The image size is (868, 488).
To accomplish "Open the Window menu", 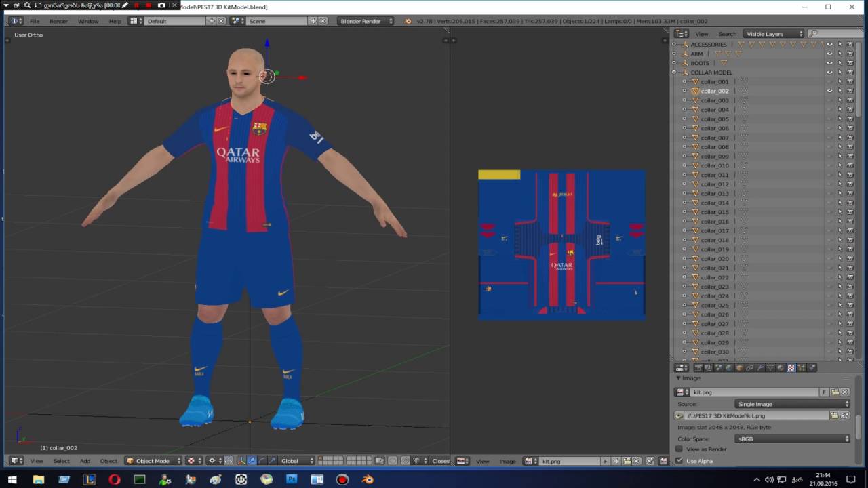I will (88, 21).
